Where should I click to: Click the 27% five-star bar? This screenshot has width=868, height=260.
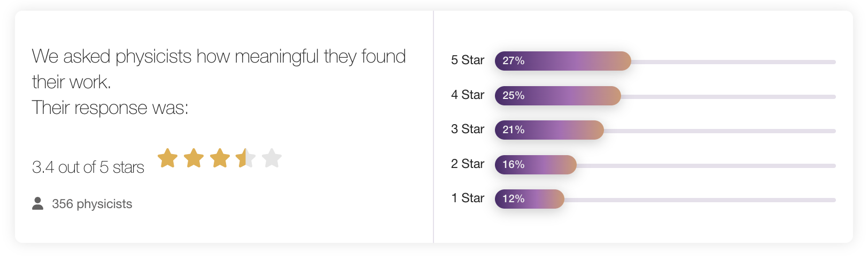[x=563, y=61]
